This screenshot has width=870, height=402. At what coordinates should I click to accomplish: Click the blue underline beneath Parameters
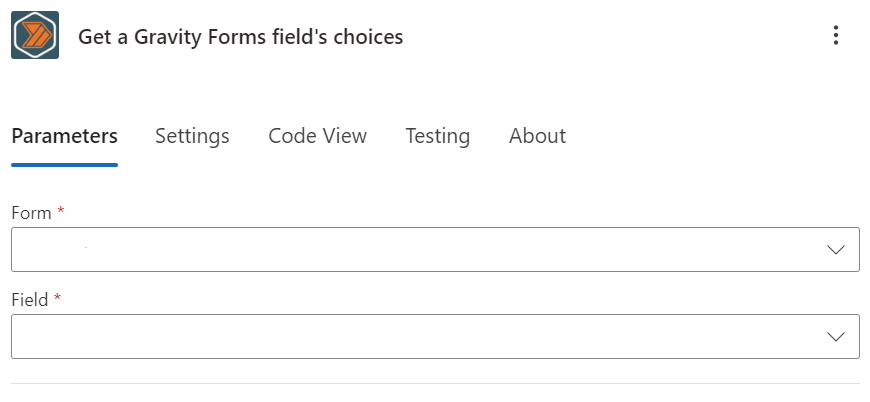point(64,165)
